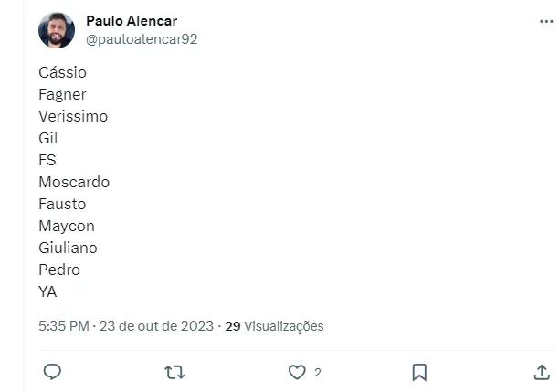Click the Maycon text line
The height and width of the screenshot is (392, 559).
67,226
